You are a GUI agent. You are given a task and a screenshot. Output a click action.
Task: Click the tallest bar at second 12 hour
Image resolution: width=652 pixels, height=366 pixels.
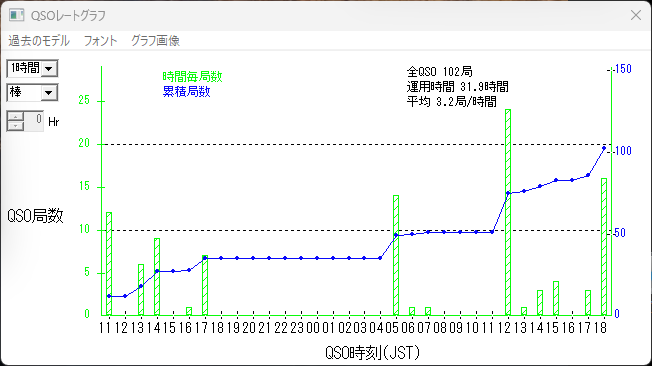point(508,212)
